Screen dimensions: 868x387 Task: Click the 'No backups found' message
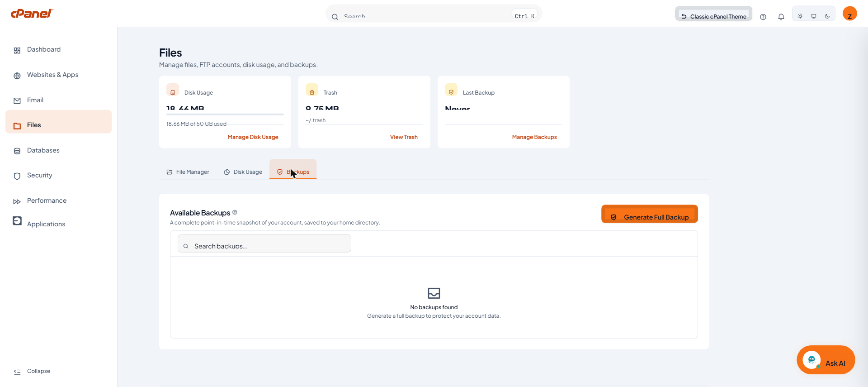click(x=434, y=307)
